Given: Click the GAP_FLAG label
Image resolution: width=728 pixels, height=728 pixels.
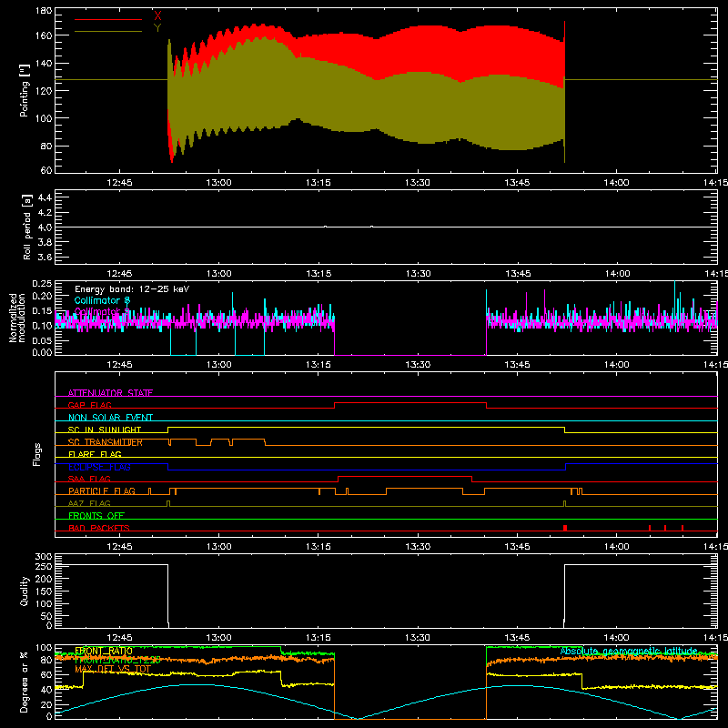Looking at the screenshot, I should coord(89,405).
